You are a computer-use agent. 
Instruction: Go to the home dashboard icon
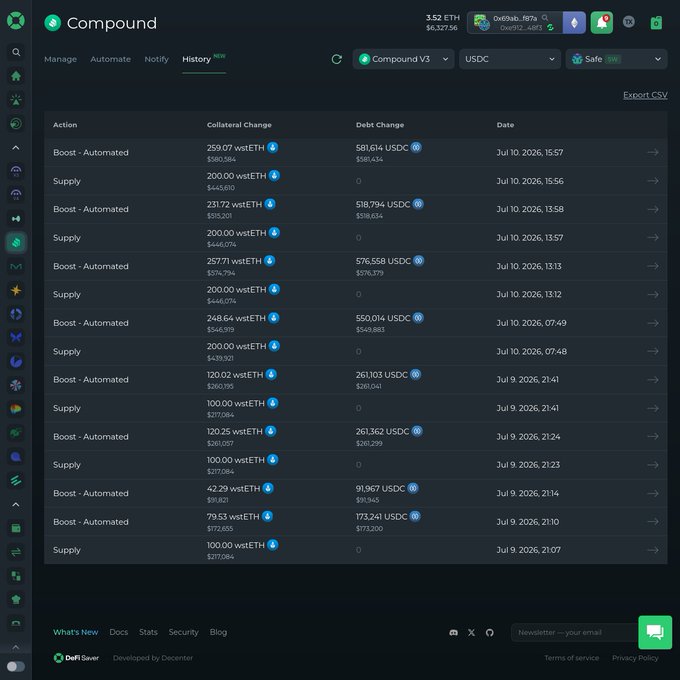(x=16, y=76)
